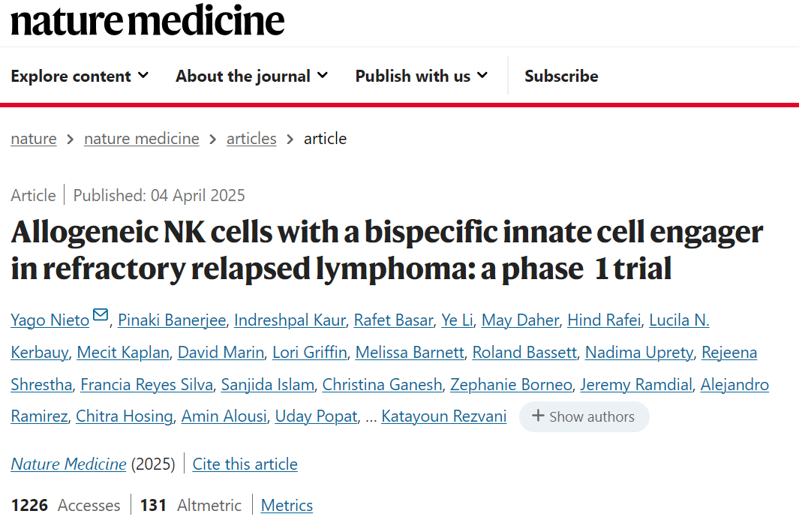Viewport: 799px width, 532px height.
Task: View the article Metrics link
Action: coord(287,506)
